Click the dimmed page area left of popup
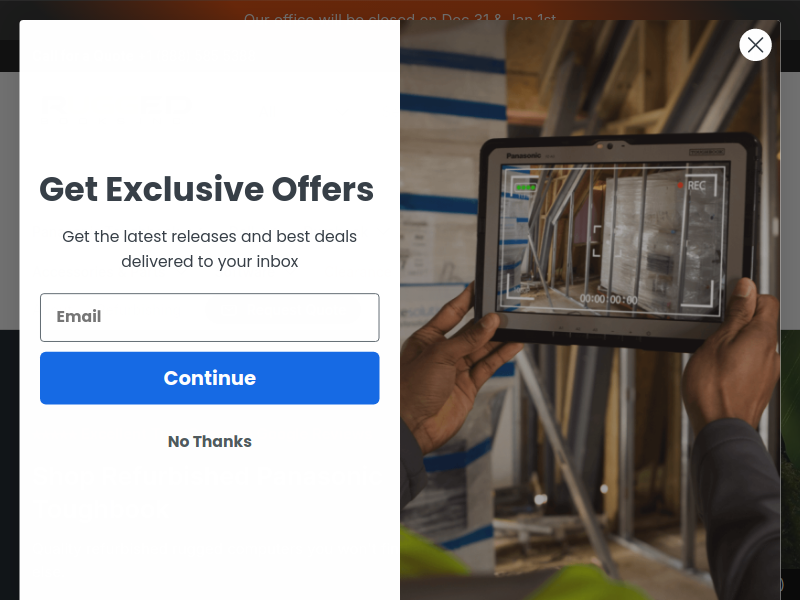 coord(9,306)
